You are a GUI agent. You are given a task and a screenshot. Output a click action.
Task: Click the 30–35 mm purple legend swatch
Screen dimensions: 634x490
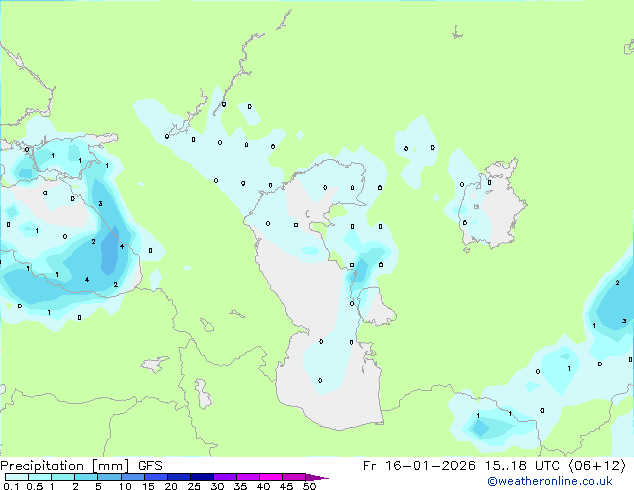point(225,477)
